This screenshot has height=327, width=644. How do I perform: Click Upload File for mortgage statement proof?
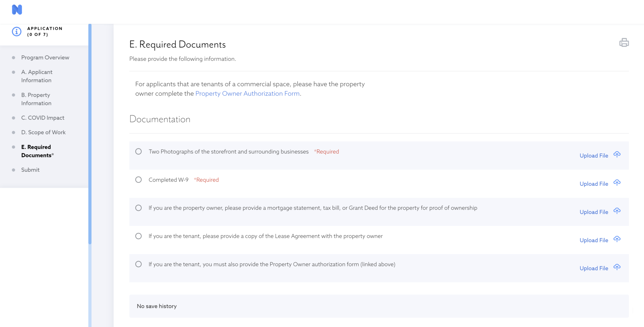coord(594,212)
